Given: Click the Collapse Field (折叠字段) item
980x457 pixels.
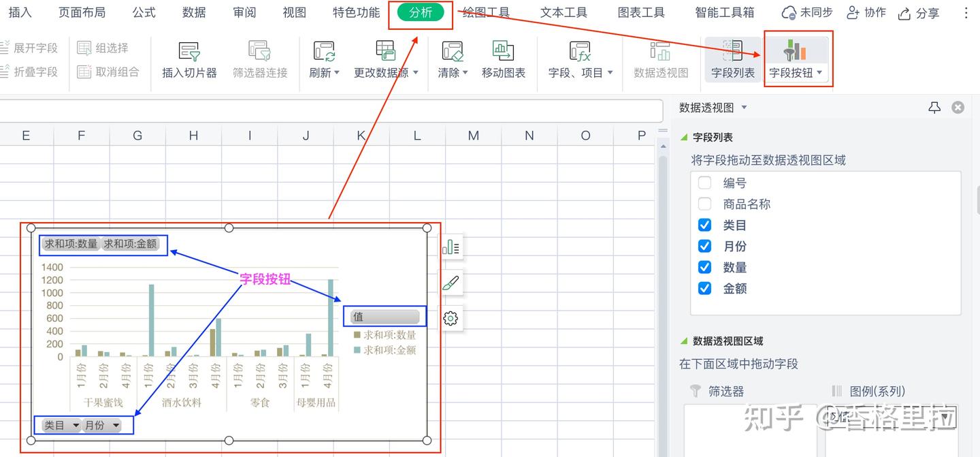Looking at the screenshot, I should [29, 72].
